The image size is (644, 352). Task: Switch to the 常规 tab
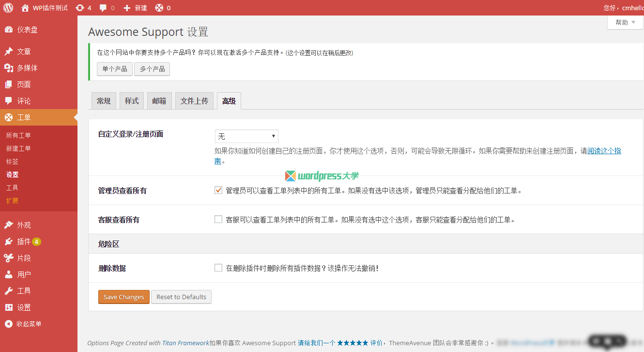click(x=104, y=101)
